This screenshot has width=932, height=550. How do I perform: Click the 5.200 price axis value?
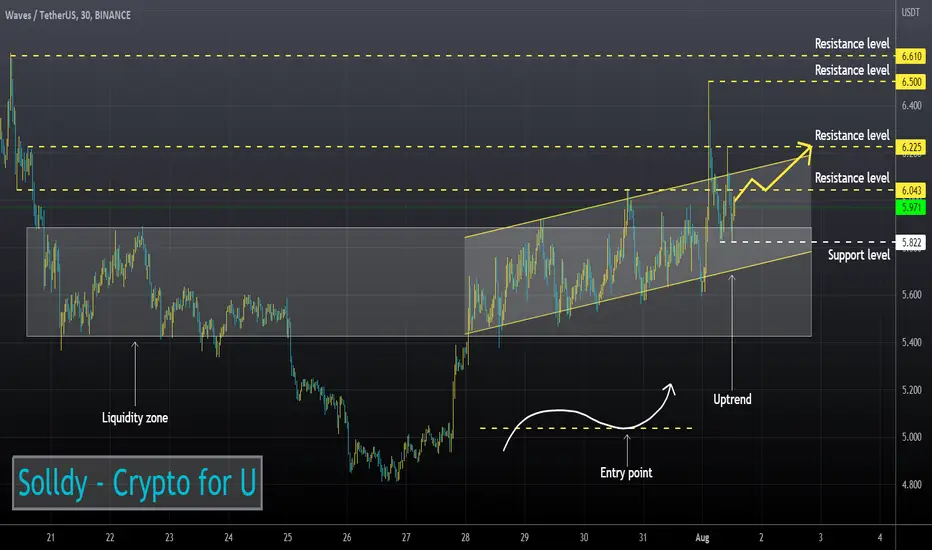pyautogui.click(x=911, y=390)
